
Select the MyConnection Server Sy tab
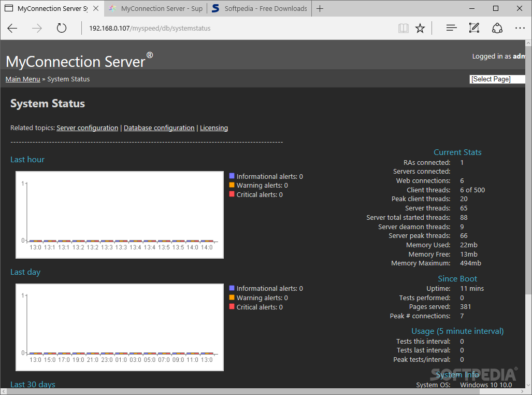click(x=52, y=8)
